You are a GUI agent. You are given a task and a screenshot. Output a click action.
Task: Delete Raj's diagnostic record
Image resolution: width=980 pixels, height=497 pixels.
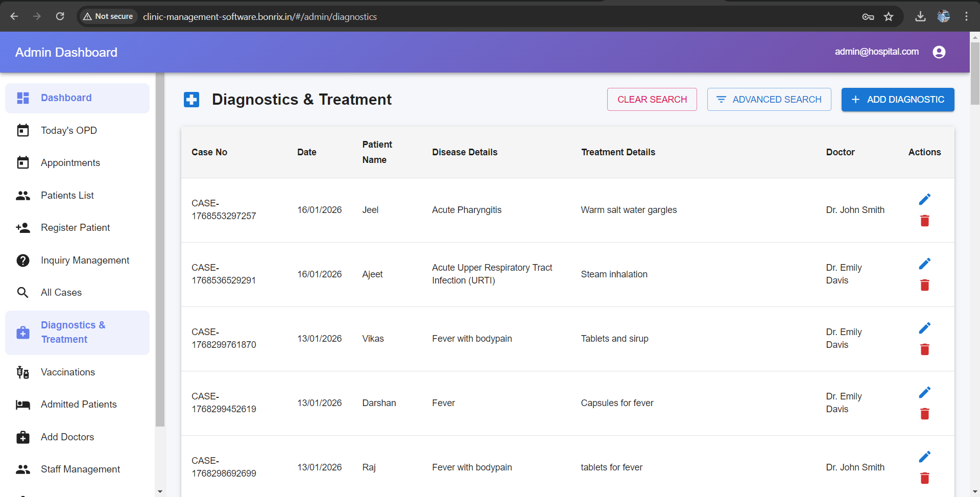pyautogui.click(x=925, y=479)
